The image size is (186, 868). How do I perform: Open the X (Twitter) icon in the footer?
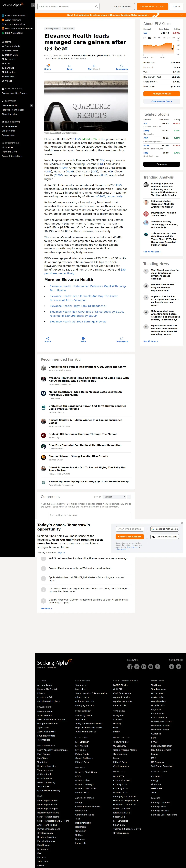click(158, 666)
